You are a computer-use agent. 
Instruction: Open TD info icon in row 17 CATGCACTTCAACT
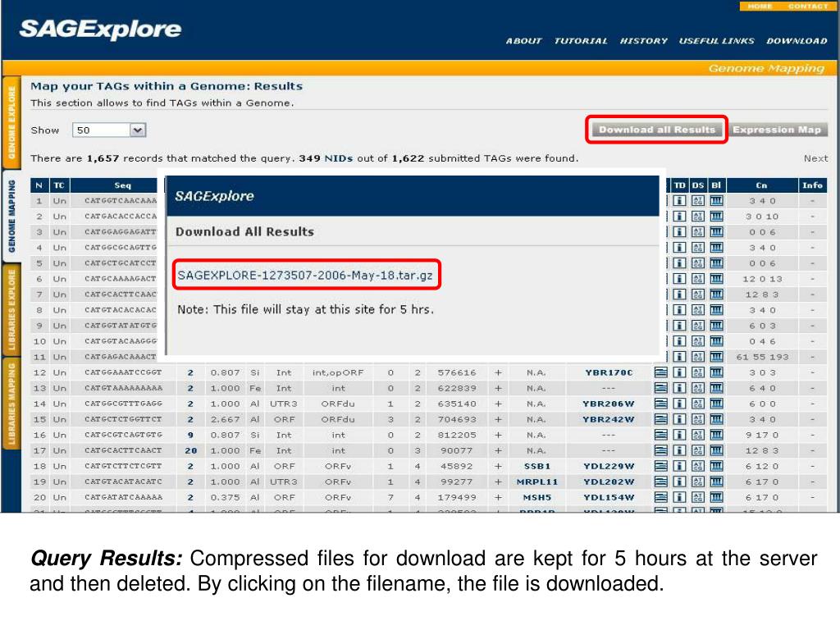pos(679,450)
